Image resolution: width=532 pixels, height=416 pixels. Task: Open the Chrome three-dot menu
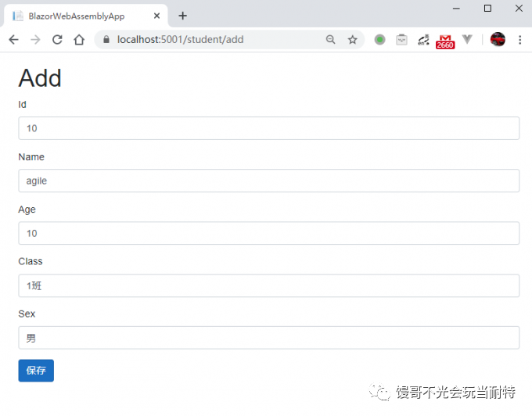519,40
